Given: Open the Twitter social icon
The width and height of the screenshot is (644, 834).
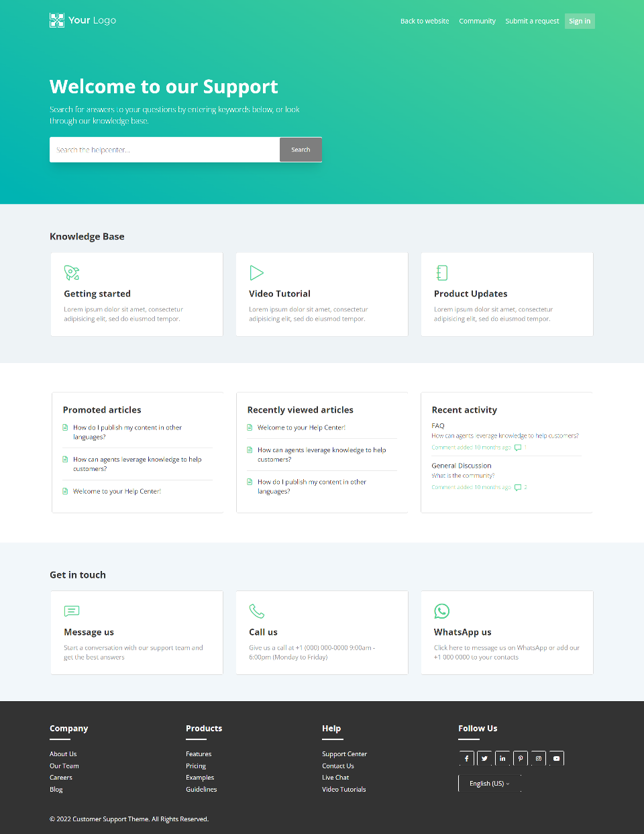Looking at the screenshot, I should point(484,758).
